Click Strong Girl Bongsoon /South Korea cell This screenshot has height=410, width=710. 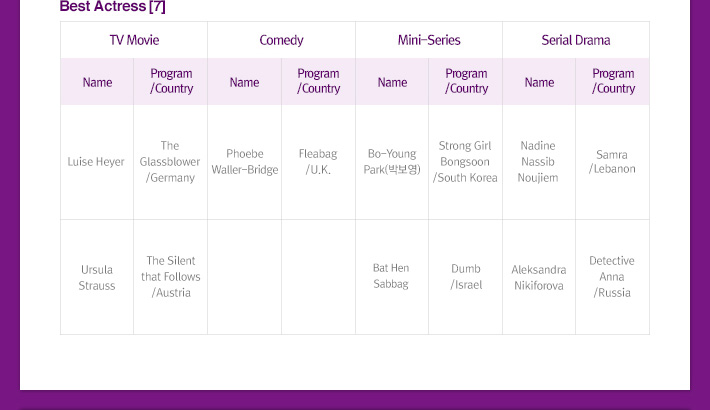coord(465,162)
